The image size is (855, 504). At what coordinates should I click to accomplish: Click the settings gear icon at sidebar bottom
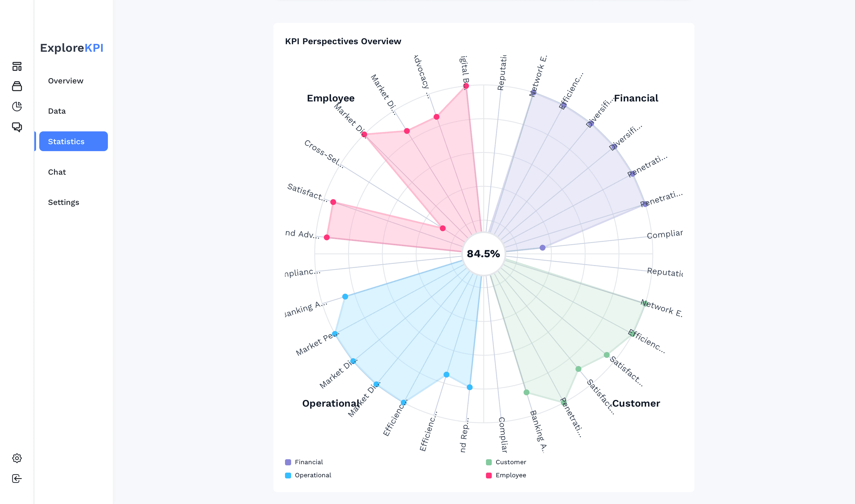17,458
